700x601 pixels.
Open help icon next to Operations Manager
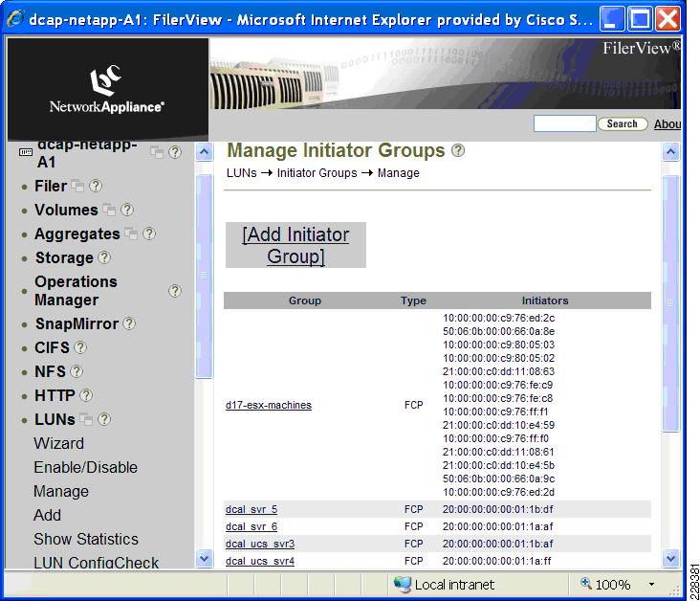click(175, 291)
